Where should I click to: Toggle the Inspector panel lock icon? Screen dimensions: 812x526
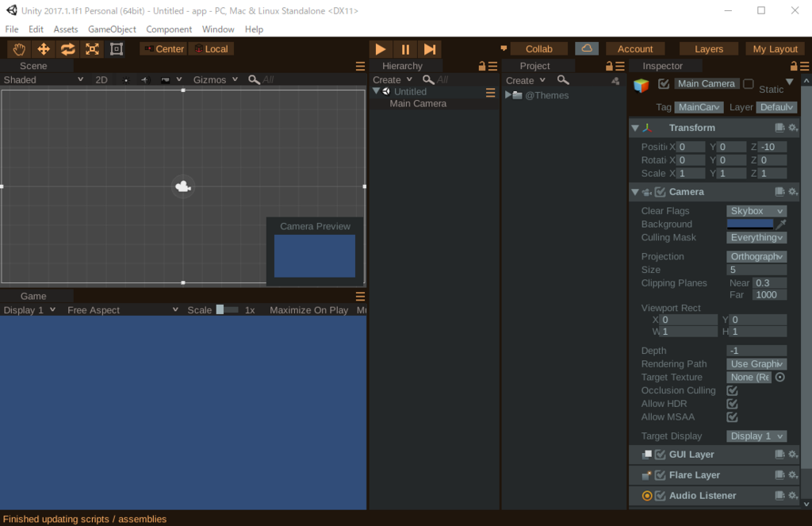[794, 66]
